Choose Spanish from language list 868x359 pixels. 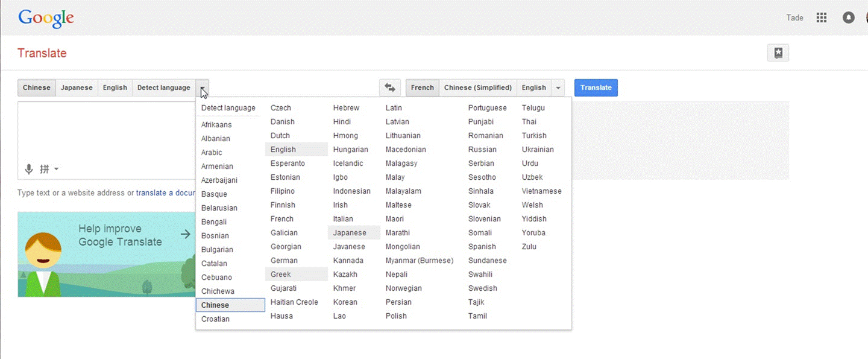tap(482, 247)
